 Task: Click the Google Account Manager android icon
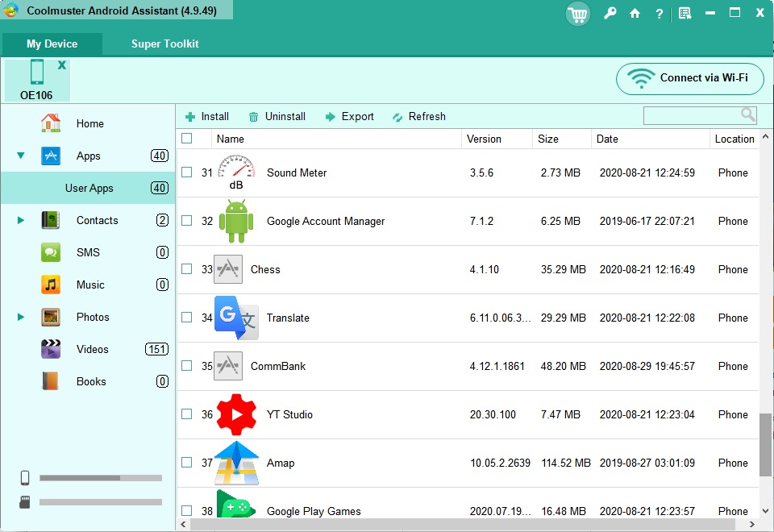[x=236, y=221]
